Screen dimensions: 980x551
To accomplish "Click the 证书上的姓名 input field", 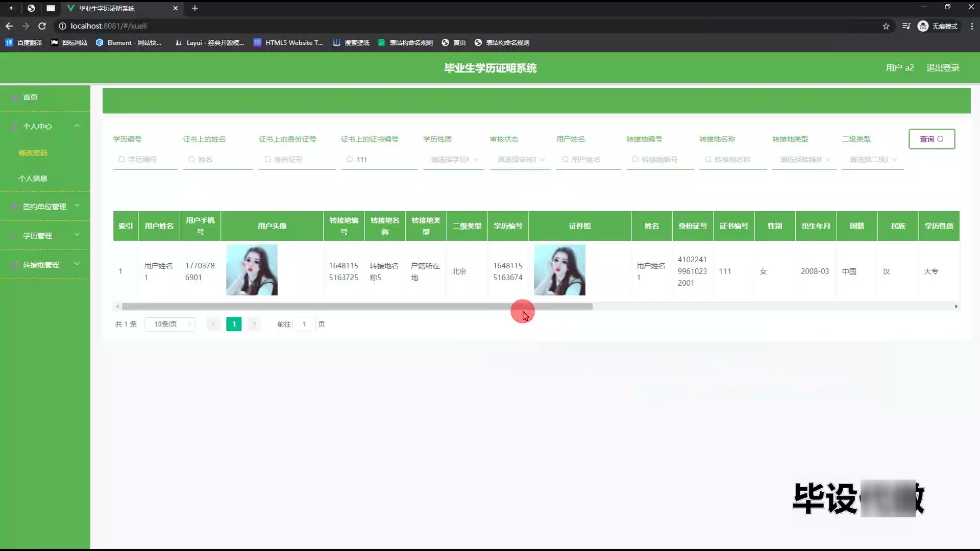I will pos(218,160).
